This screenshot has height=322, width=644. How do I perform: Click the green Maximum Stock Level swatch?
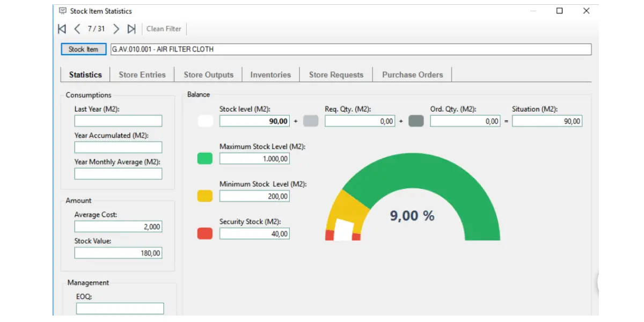tap(205, 158)
